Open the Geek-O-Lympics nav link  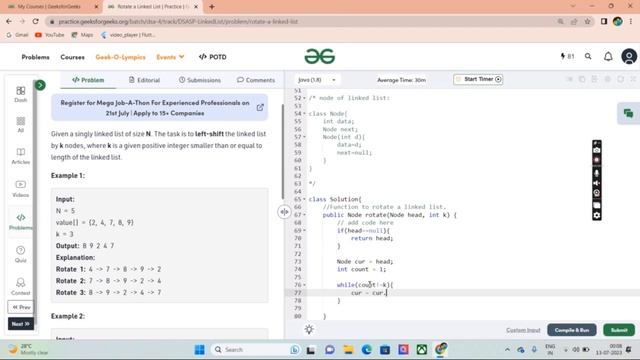(x=120, y=57)
